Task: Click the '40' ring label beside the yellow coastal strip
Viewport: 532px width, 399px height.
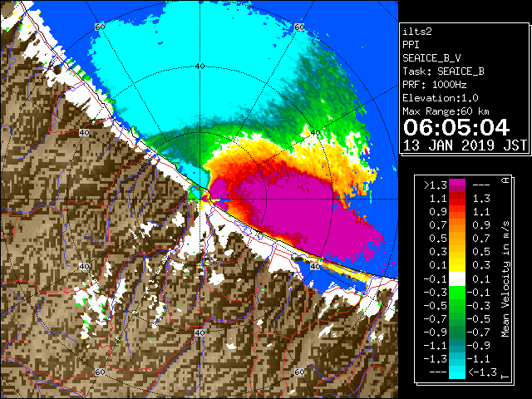Action: [x=316, y=267]
